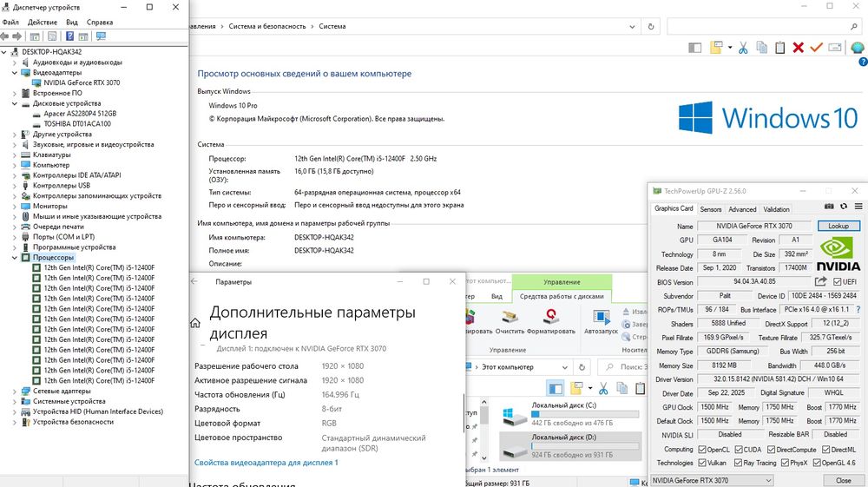The height and width of the screenshot is (487, 868).
Task: Click the scissors Cut icon in System window toolbar
Action: point(743,48)
